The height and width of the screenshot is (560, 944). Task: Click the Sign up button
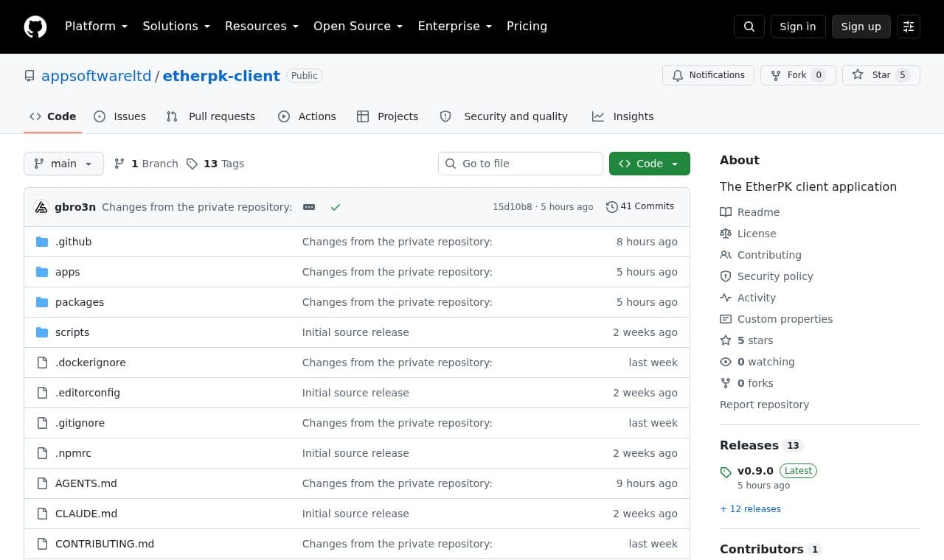(x=861, y=27)
